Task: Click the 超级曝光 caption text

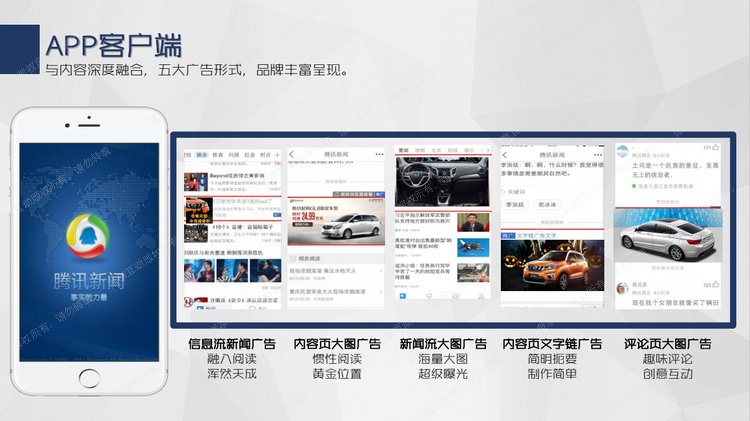Action: (443, 374)
